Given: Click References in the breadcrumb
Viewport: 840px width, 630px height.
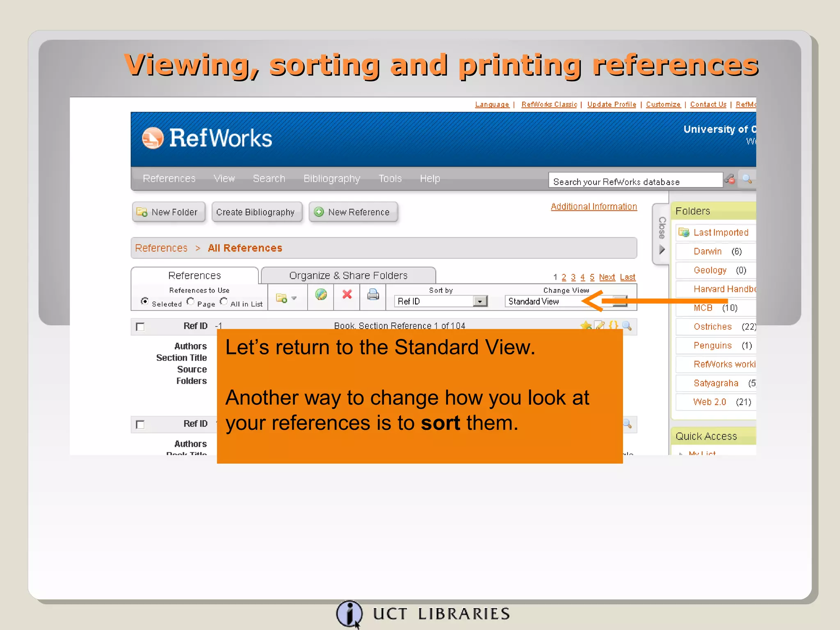Looking at the screenshot, I should click(161, 248).
